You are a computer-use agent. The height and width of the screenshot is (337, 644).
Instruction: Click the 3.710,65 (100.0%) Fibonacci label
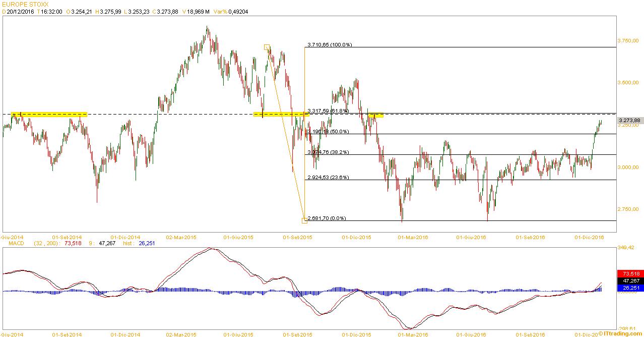point(330,45)
